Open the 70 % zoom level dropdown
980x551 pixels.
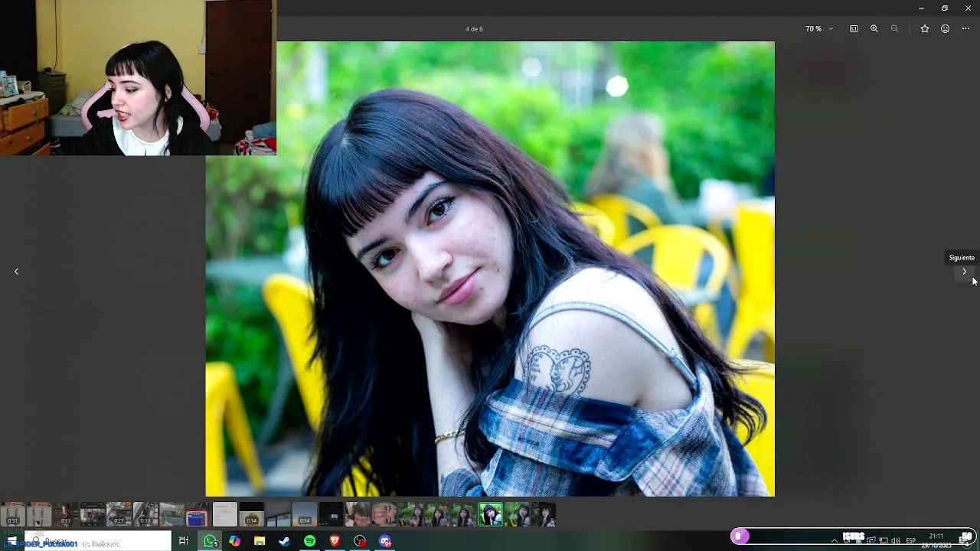point(818,29)
